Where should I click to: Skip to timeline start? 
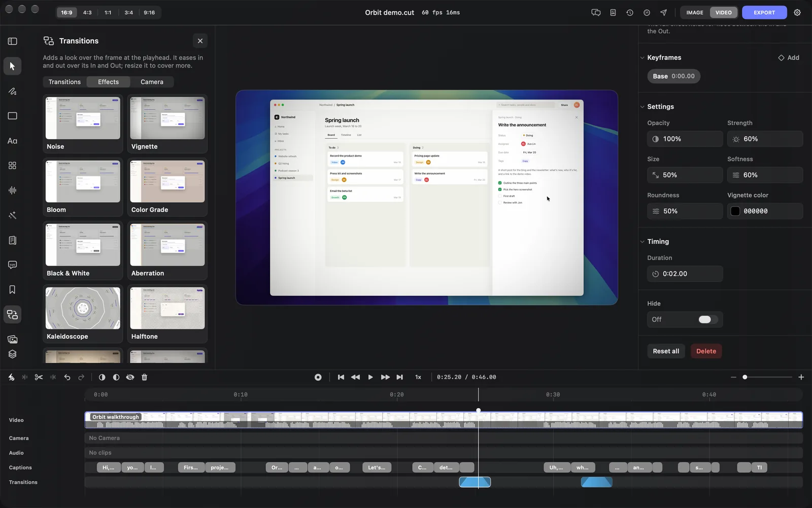(341, 377)
